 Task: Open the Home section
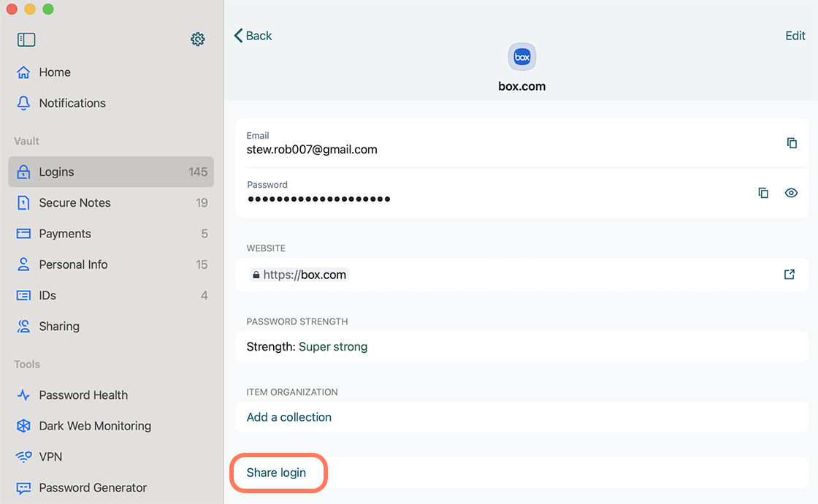click(111, 72)
